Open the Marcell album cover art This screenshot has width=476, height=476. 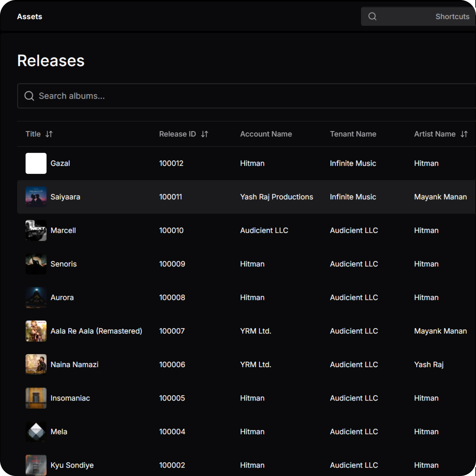pyautogui.click(x=36, y=230)
